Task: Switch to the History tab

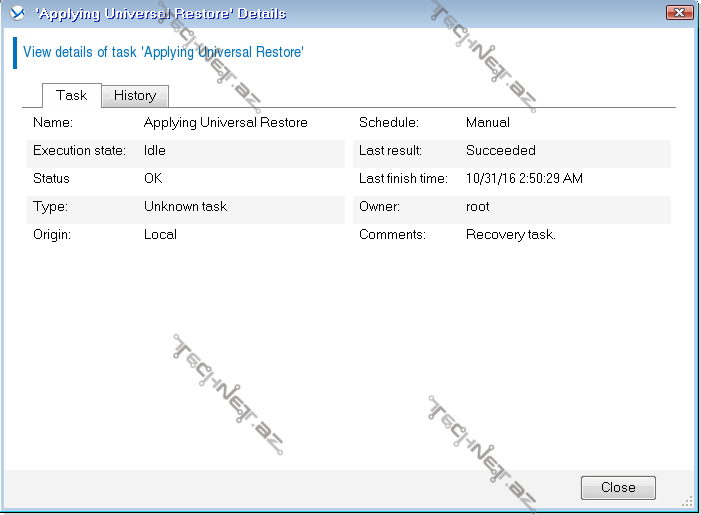Action: [x=135, y=96]
